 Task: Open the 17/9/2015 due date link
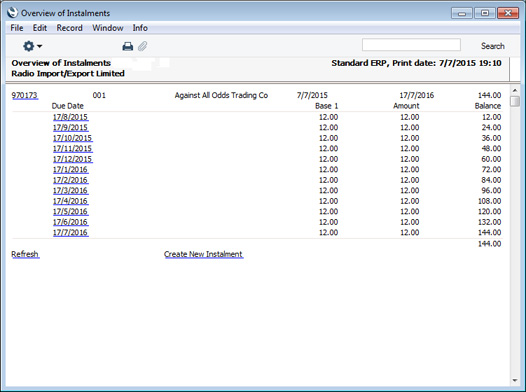70,128
